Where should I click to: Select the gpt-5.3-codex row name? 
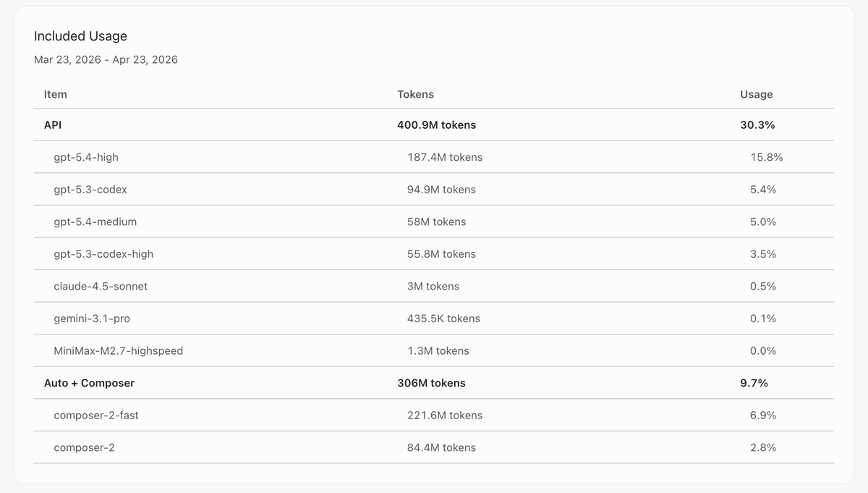[90, 189]
